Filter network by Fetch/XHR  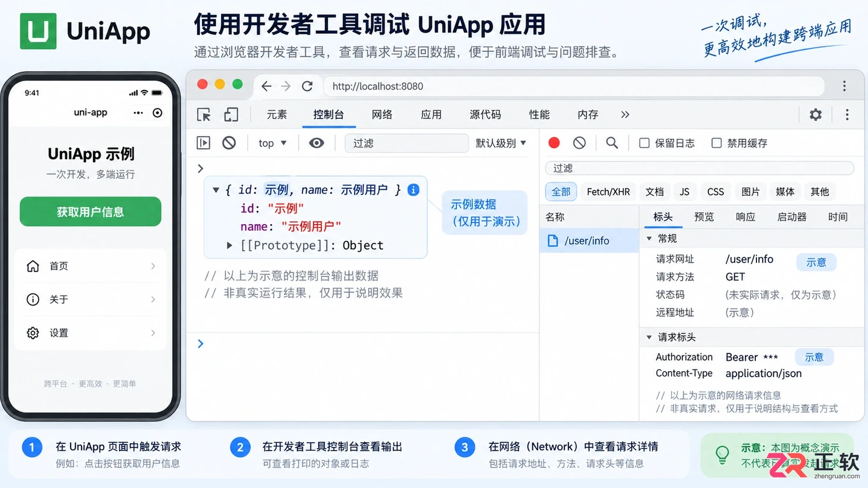(x=608, y=192)
